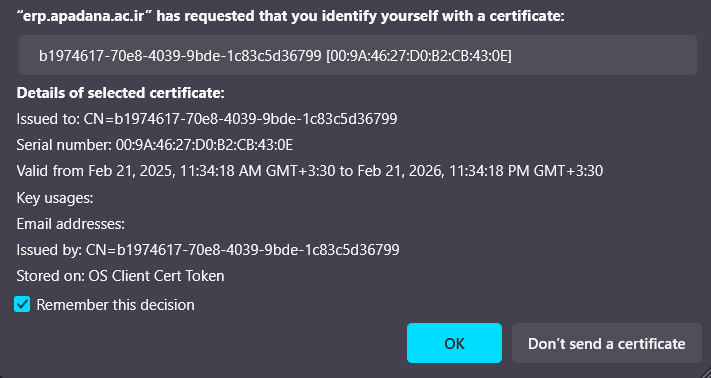Click the erp.apadana.ac.ir request heading

tap(290, 17)
